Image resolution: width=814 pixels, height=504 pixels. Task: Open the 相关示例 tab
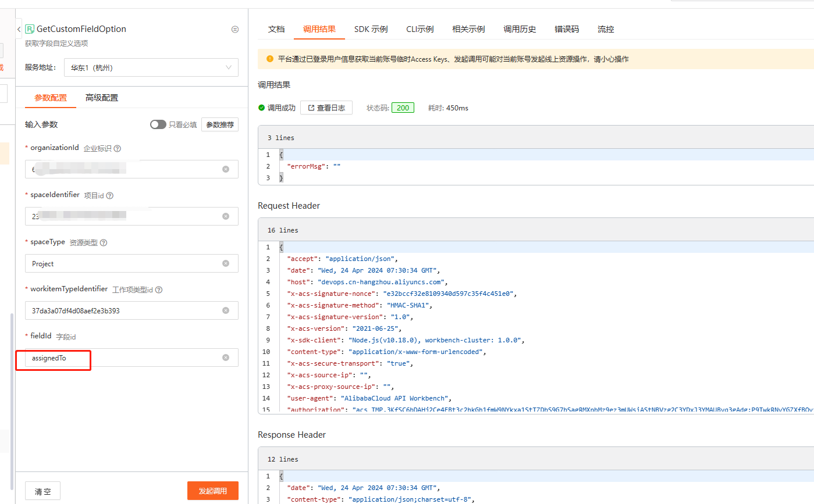point(468,29)
